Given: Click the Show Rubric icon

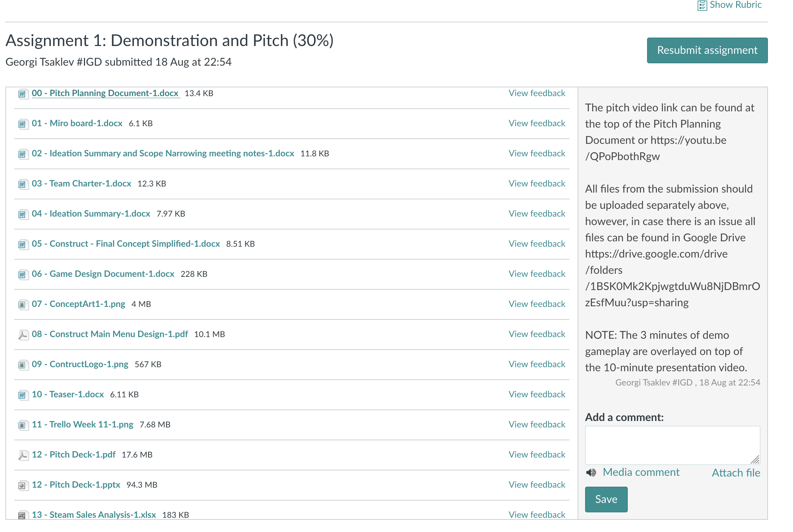Looking at the screenshot, I should [x=702, y=5].
